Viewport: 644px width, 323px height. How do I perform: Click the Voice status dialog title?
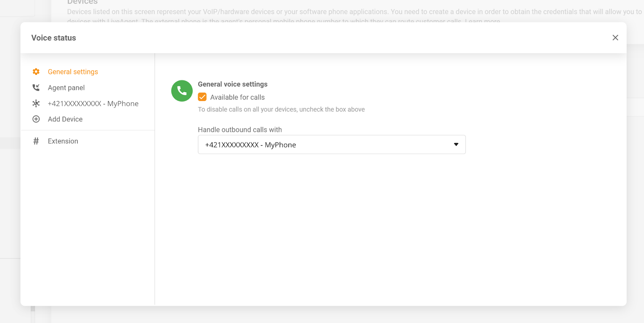[x=54, y=38]
